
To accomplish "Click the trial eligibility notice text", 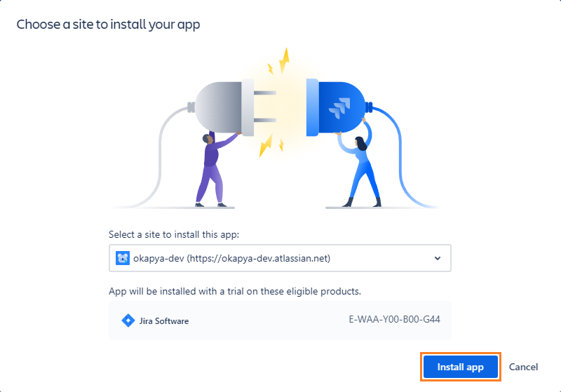I will (x=234, y=290).
